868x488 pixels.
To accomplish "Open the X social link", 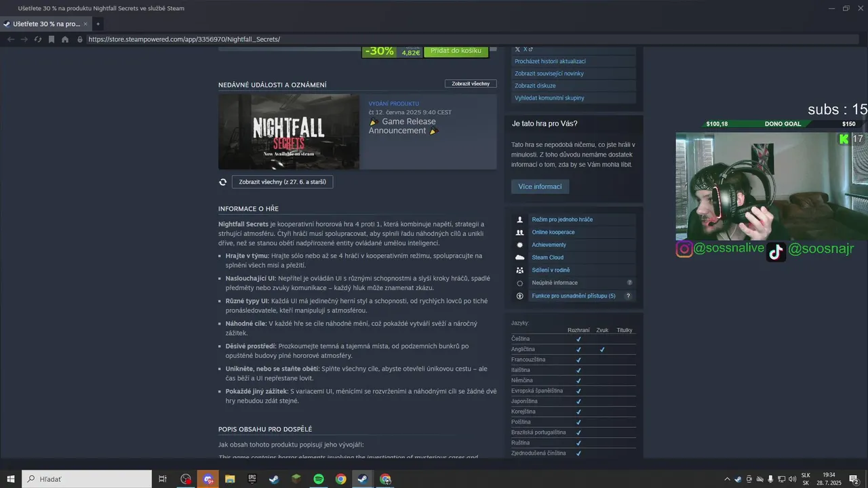I will coord(524,49).
